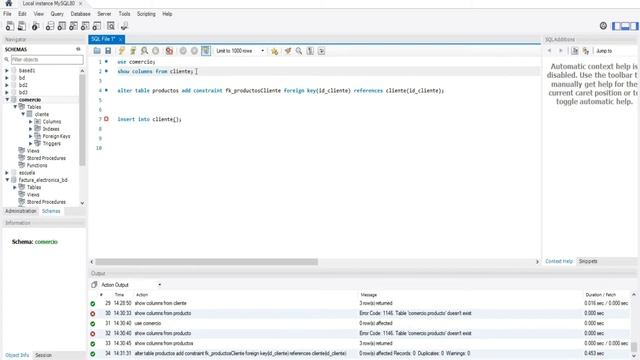The image size is (640, 360).
Task: Toggle the left sidebar panel visibility
Action: (x=616, y=26)
